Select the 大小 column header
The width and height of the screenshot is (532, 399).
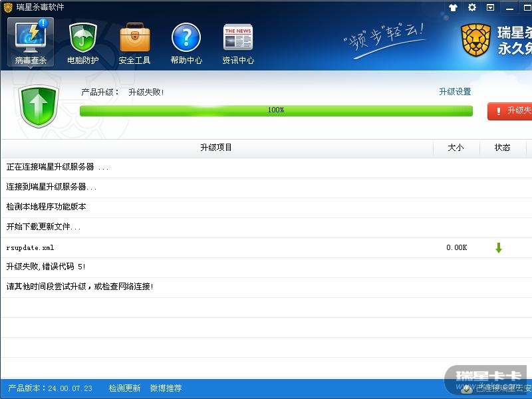[456, 148]
